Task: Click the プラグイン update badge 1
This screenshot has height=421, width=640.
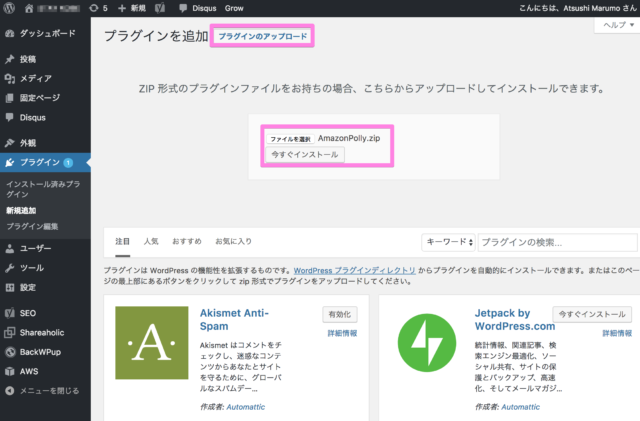Action: [68, 163]
